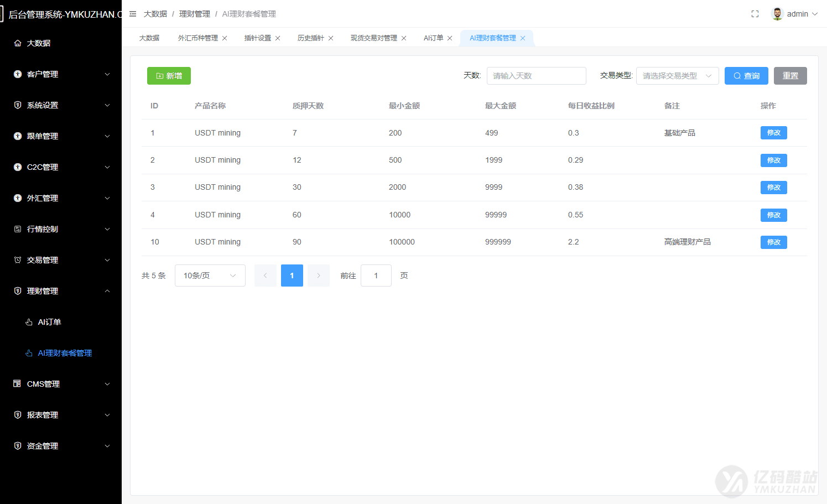The width and height of the screenshot is (827, 504).
Task: Click the icon beside 跟单管理
Action: point(18,136)
